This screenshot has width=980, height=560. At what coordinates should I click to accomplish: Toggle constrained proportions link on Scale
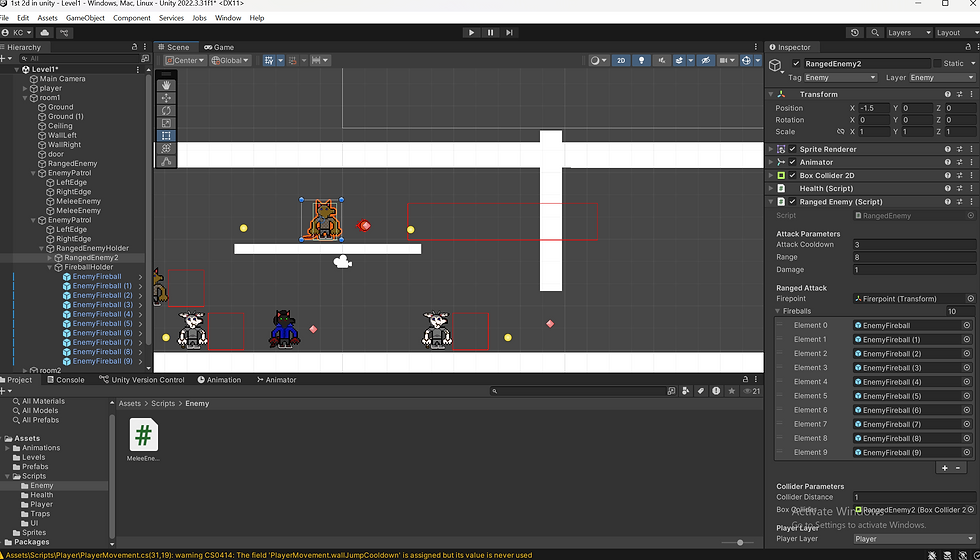[x=841, y=132]
